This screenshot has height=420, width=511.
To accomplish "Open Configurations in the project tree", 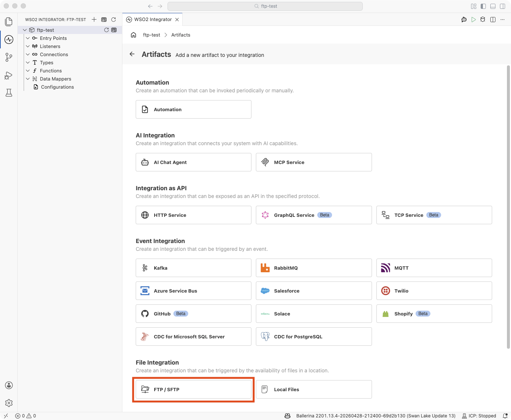I will tap(57, 87).
